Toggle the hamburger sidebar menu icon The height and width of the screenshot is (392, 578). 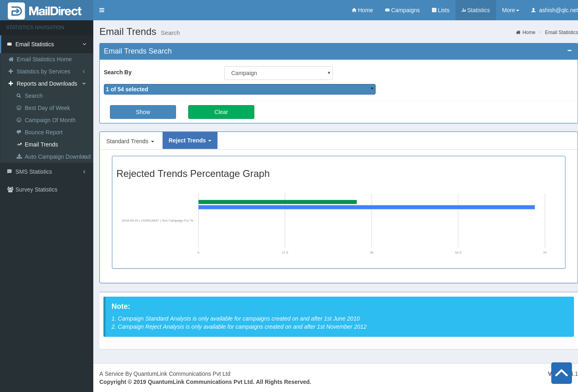pyautogui.click(x=102, y=10)
